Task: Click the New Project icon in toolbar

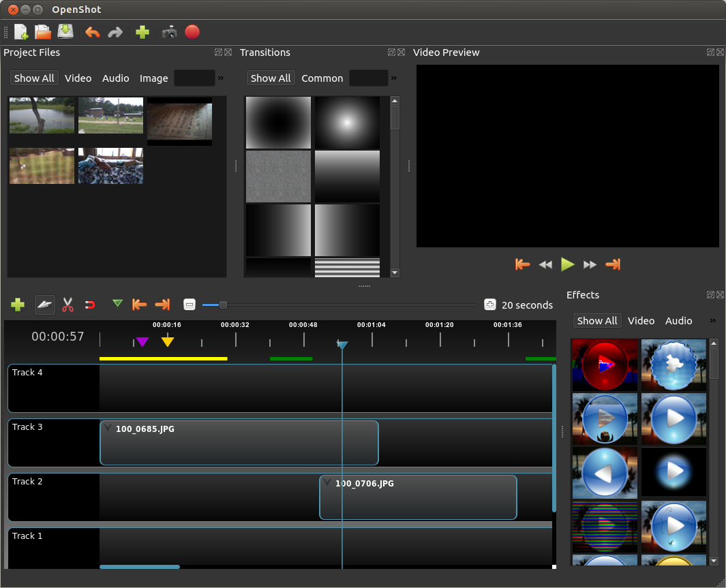Action: click(21, 32)
